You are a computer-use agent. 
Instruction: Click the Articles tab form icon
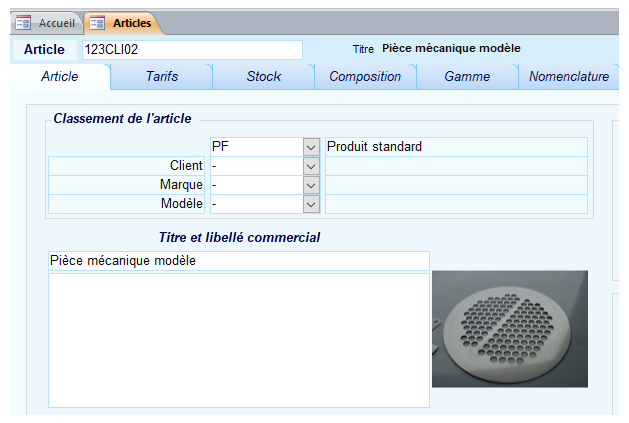click(98, 22)
